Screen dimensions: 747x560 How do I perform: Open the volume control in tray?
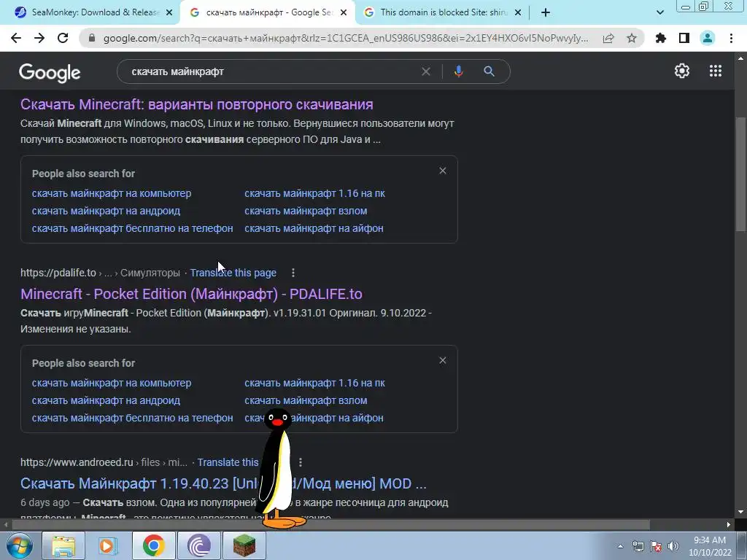coord(673,546)
